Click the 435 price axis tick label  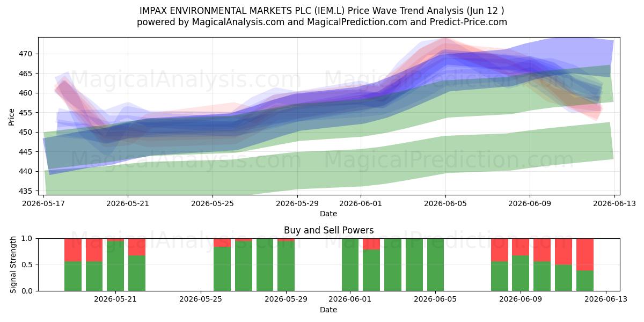26,191
